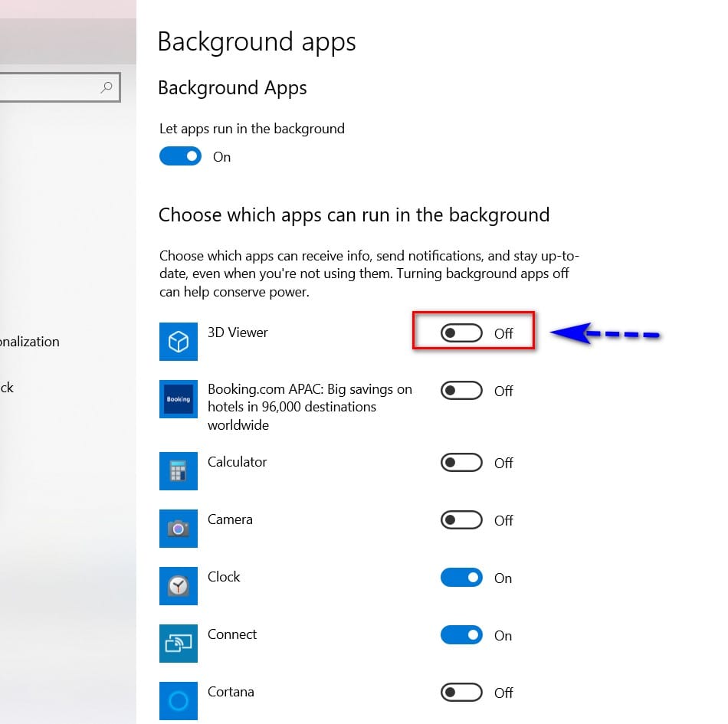Click the Camera app icon
This screenshot has height=724, width=728.
[179, 529]
